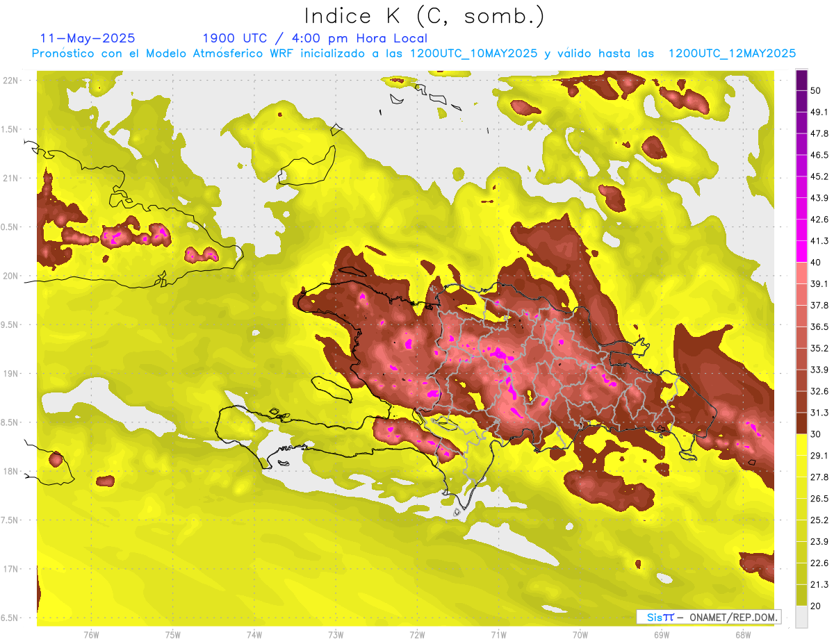Click the '20N' latitude axis label
Screen dimensions: 834x644
pyautogui.click(x=12, y=276)
